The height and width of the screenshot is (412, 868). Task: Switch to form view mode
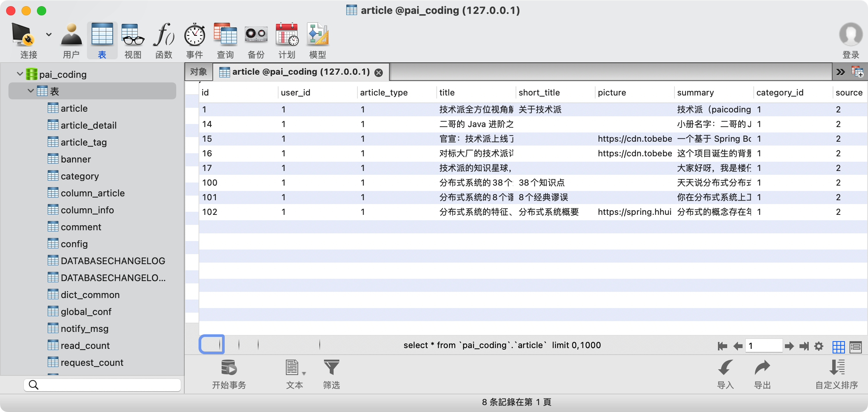point(855,347)
